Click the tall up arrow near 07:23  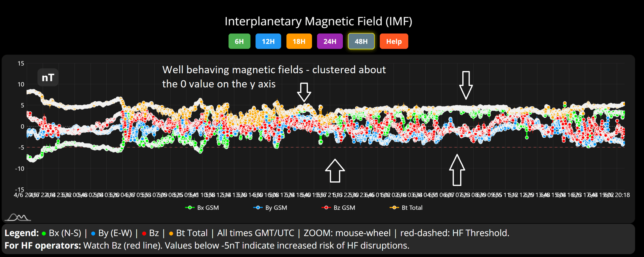coord(457,170)
